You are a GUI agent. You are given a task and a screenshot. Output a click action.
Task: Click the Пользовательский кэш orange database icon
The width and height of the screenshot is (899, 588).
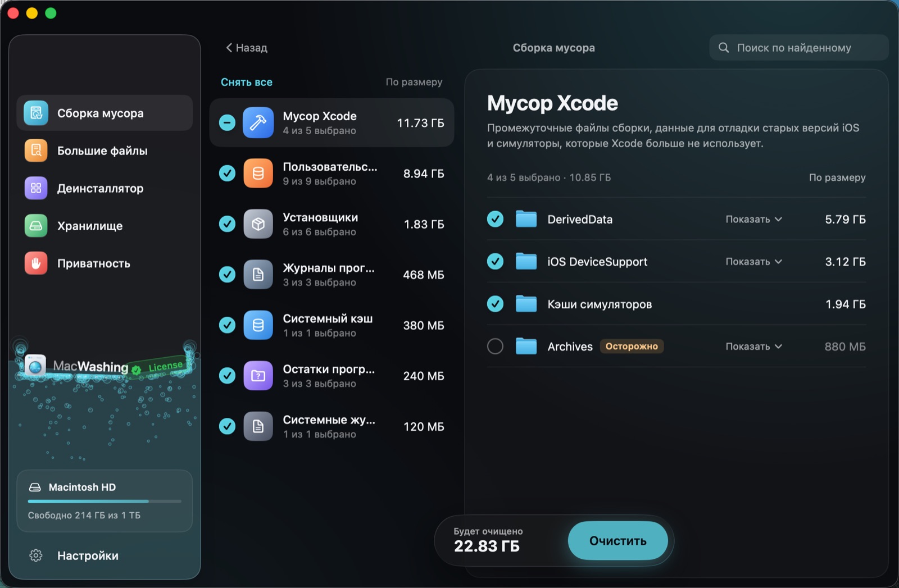click(x=258, y=173)
